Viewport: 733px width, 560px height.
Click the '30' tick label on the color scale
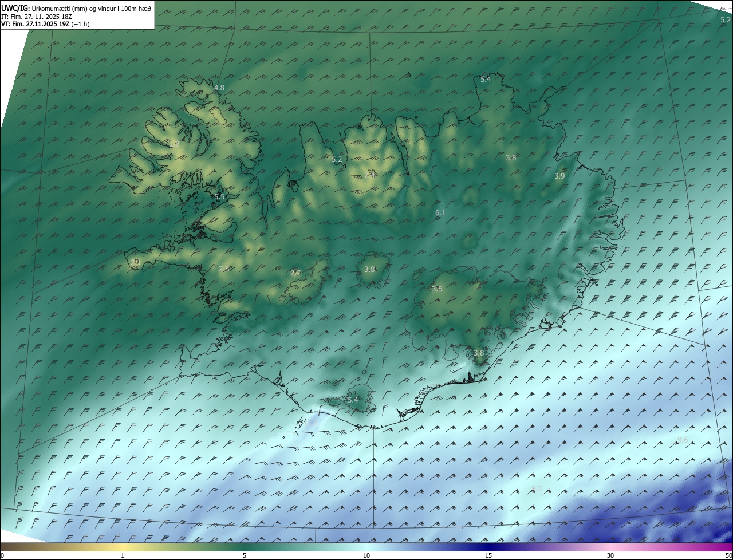pos(610,556)
